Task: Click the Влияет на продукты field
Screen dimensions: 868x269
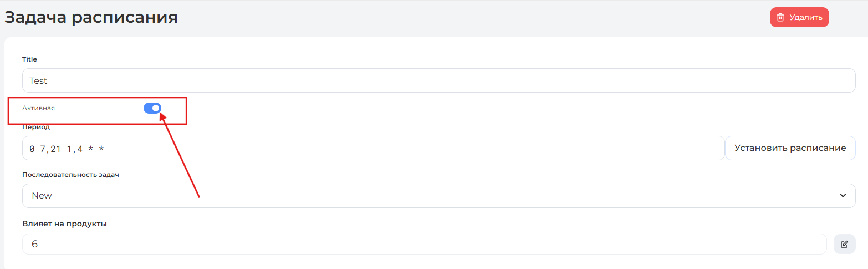Action: point(424,244)
